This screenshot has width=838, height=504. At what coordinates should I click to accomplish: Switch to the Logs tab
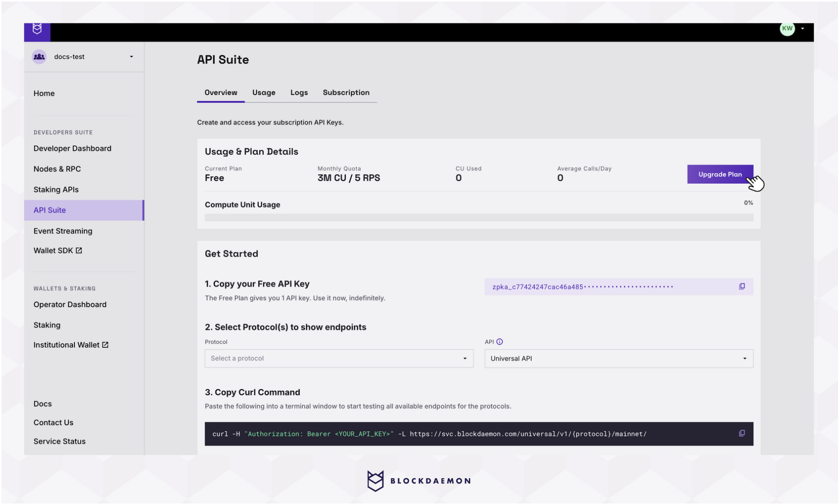(x=299, y=92)
